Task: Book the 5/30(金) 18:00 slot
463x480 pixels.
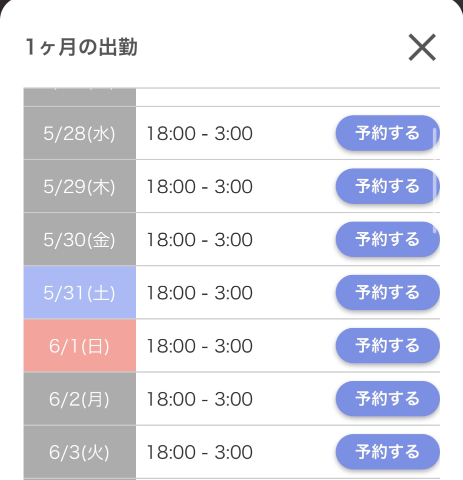Action: point(387,239)
